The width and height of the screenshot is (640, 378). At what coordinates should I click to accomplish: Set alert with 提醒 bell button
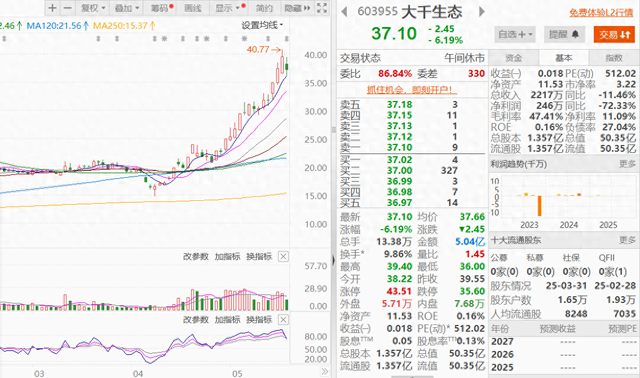coord(564,35)
